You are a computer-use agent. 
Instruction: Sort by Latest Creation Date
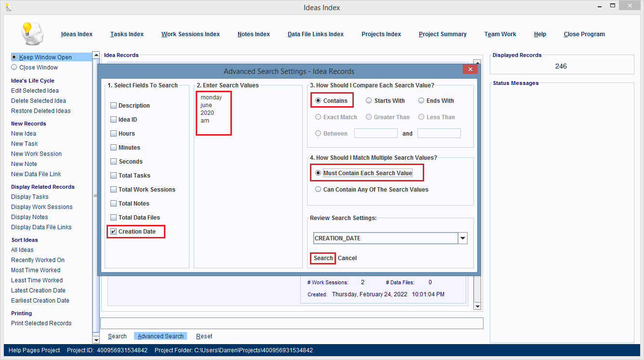tap(38, 291)
